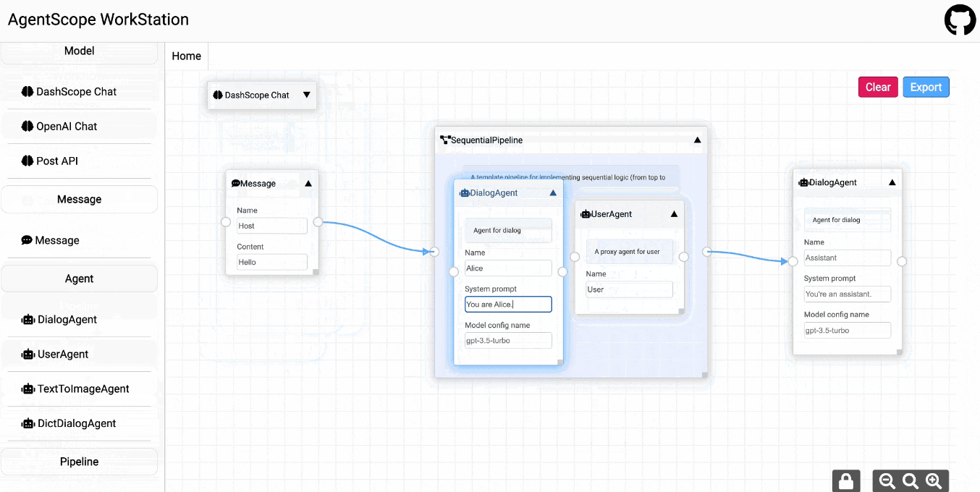The width and height of the screenshot is (980, 492).
Task: Edit the System prompt field 'You are Alice.'
Action: (x=508, y=305)
